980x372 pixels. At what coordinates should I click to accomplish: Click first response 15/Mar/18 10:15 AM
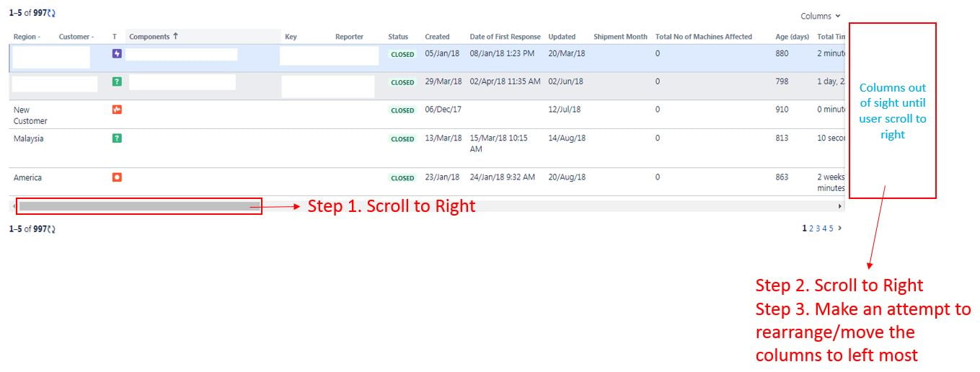pyautogui.click(x=498, y=143)
